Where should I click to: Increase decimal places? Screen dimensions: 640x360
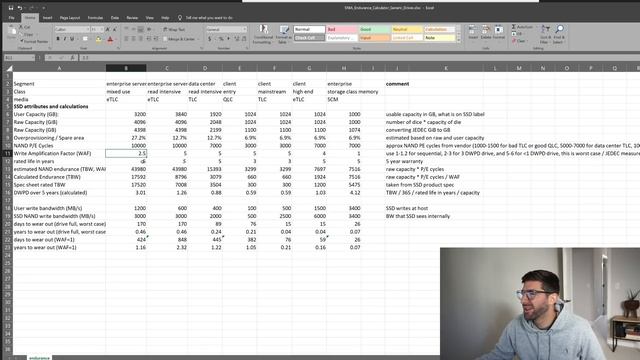(x=236, y=39)
